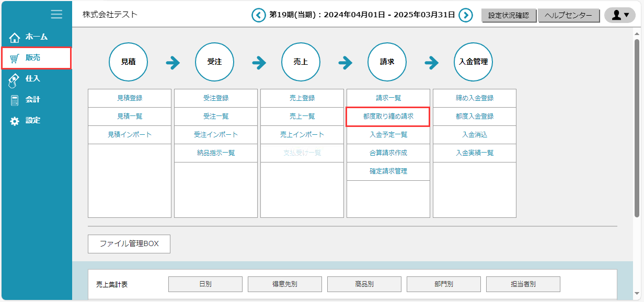Open 入金消込 link
644x302 pixels.
(475, 135)
